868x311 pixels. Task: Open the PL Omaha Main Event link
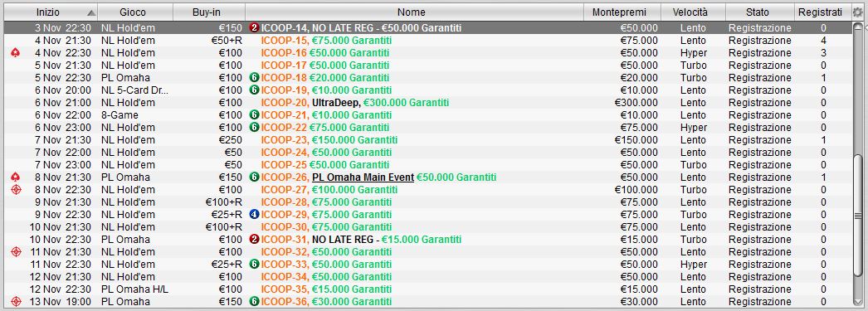(x=363, y=177)
